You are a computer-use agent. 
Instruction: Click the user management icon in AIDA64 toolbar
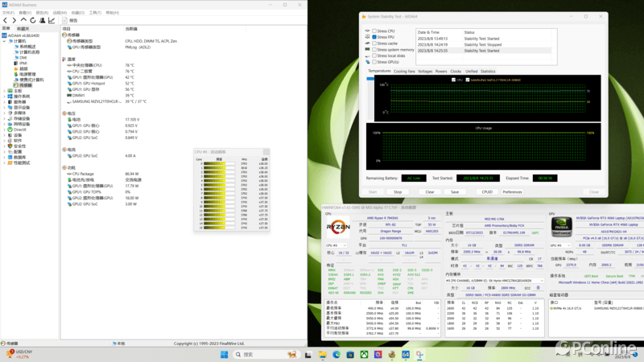point(43,20)
